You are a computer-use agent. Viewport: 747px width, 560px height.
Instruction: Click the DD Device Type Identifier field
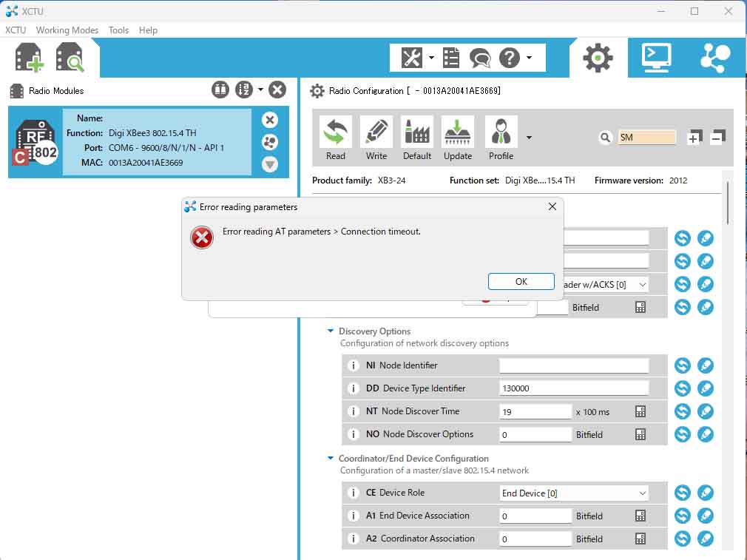pyautogui.click(x=574, y=388)
